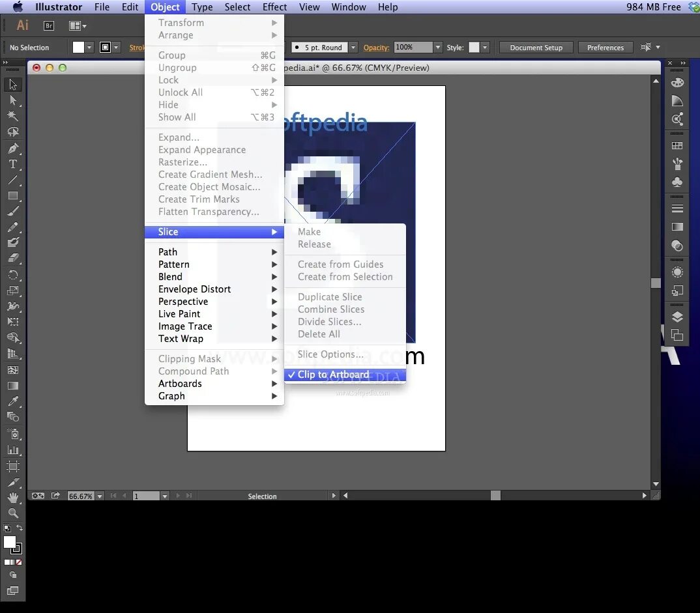Select the Gradient tool

tap(13, 386)
